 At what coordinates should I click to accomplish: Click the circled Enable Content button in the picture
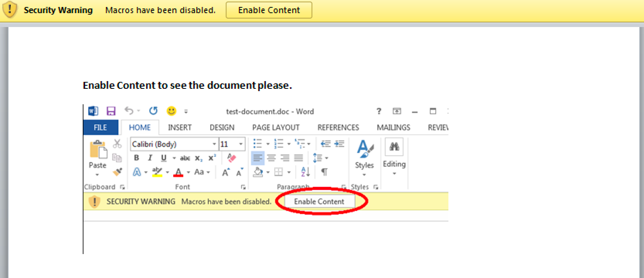pyautogui.click(x=319, y=201)
